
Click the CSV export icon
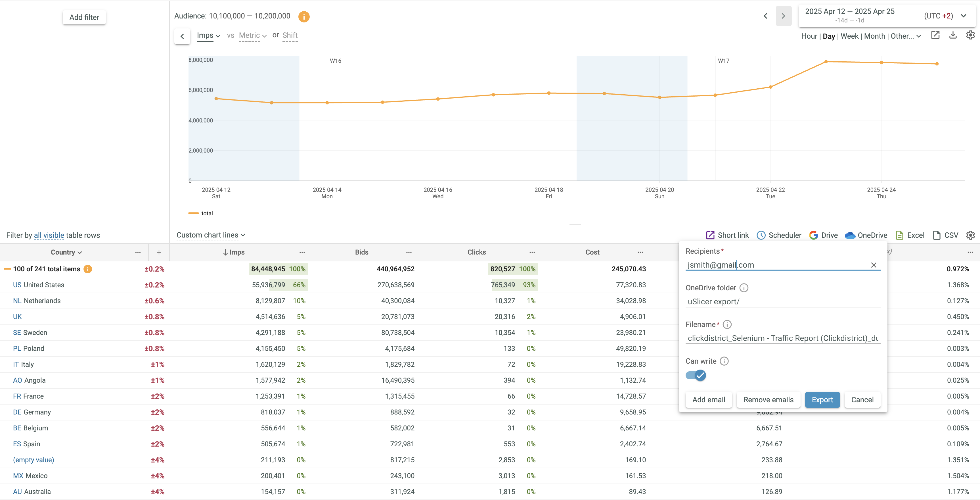tap(937, 235)
